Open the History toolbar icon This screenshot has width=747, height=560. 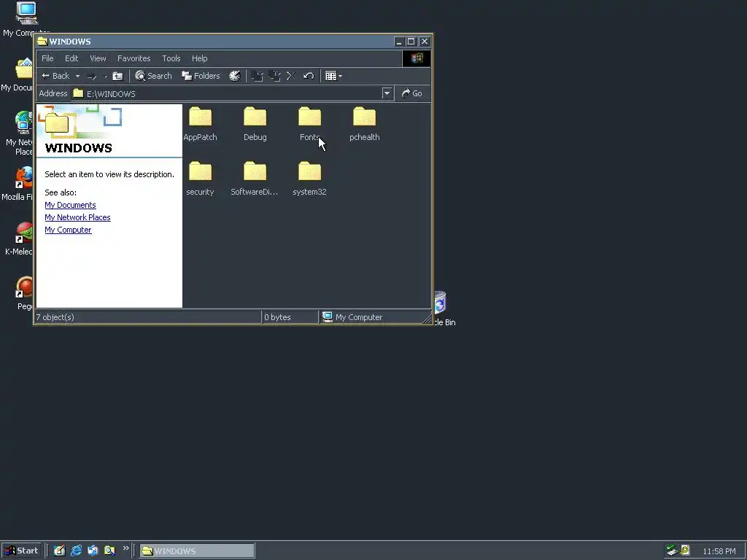point(235,76)
